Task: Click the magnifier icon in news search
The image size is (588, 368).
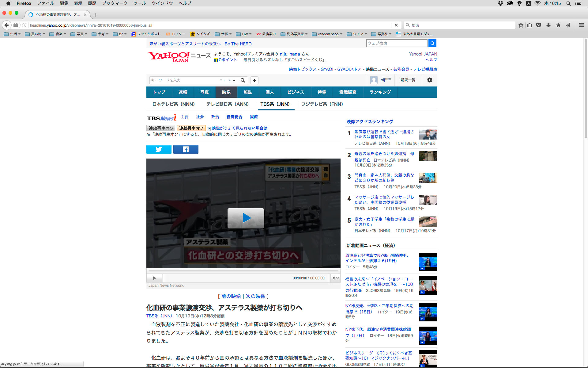Action: pos(243,80)
